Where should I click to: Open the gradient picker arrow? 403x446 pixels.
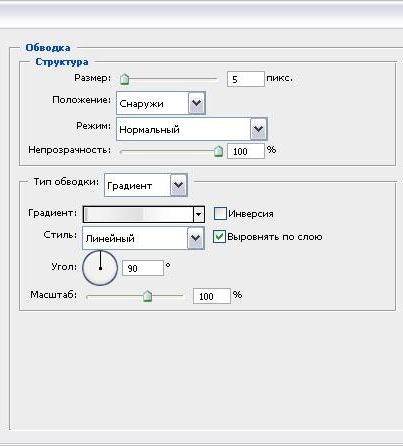199,214
